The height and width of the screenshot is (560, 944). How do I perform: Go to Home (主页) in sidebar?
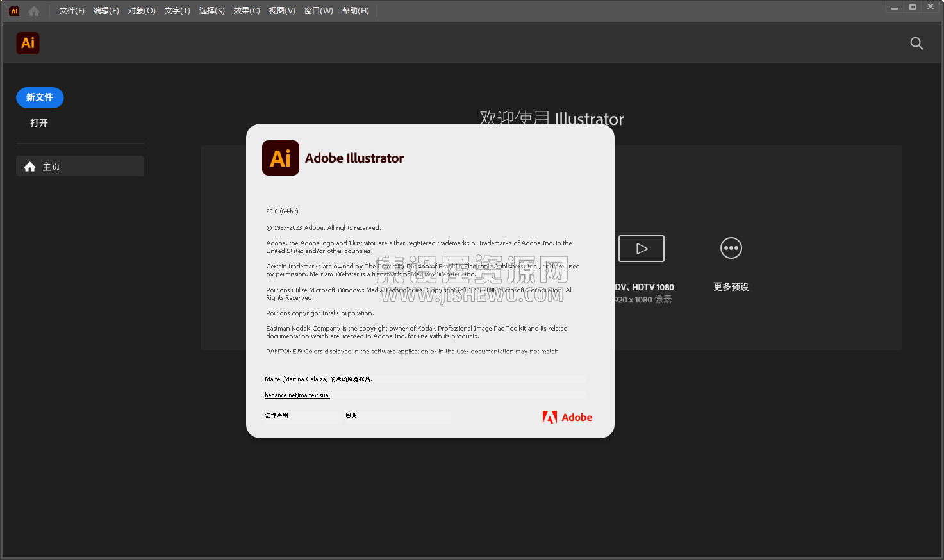[80, 167]
